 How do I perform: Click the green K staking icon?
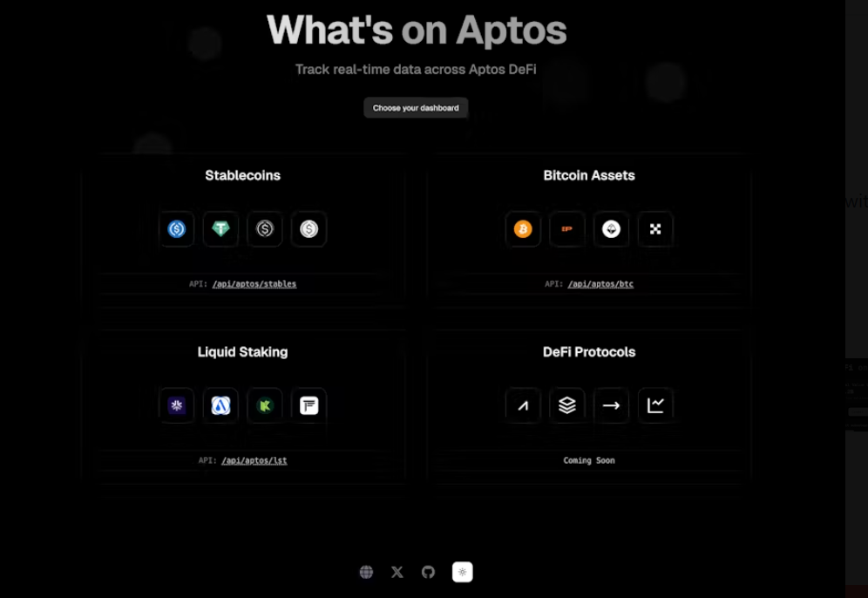265,405
